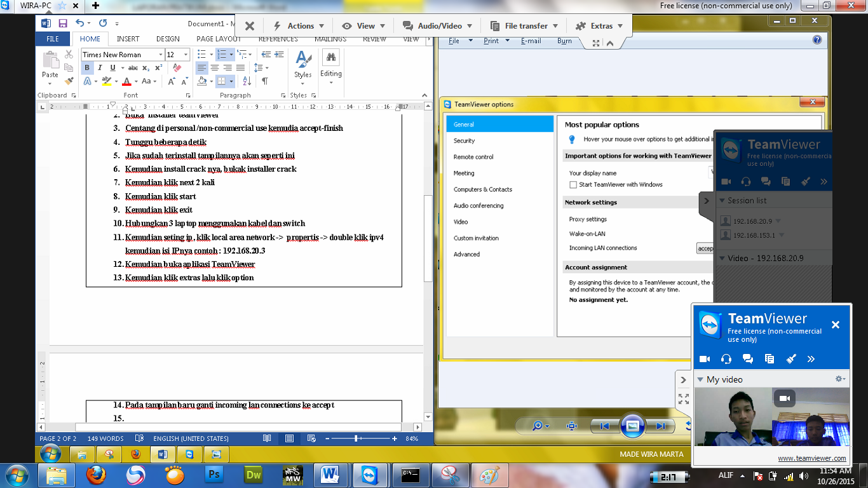868x488 pixels.
Task: Switch to the DESIGN ribbon tab
Action: coord(168,39)
